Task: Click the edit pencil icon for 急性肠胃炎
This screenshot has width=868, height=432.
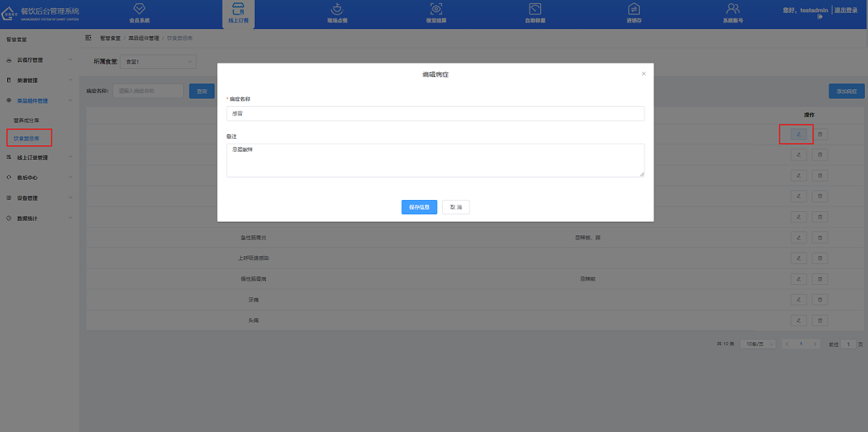Action: (798, 238)
